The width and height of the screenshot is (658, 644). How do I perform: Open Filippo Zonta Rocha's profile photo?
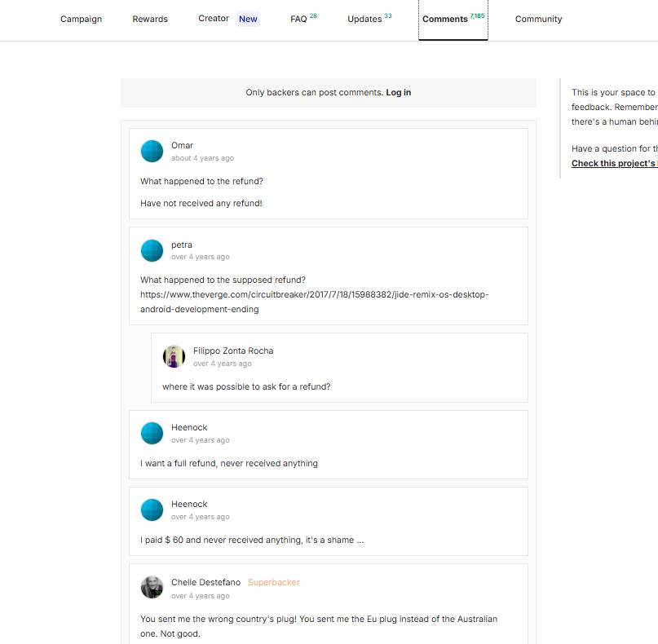(x=174, y=356)
